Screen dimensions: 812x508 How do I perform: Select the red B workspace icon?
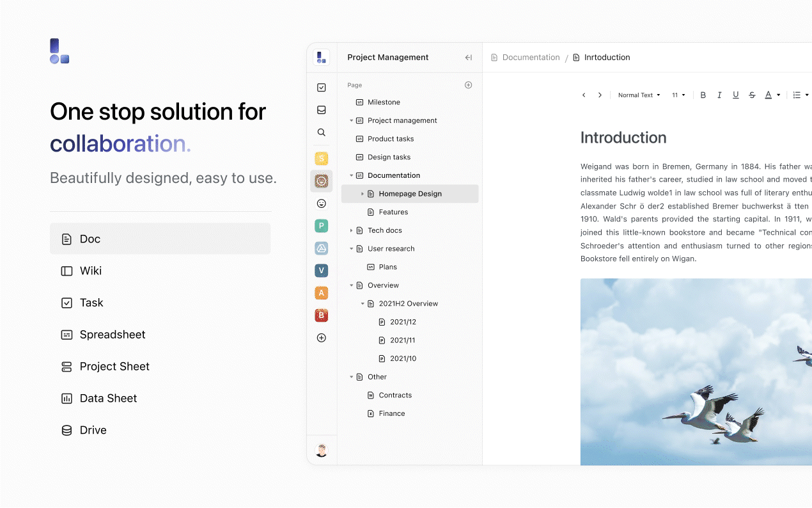click(322, 315)
